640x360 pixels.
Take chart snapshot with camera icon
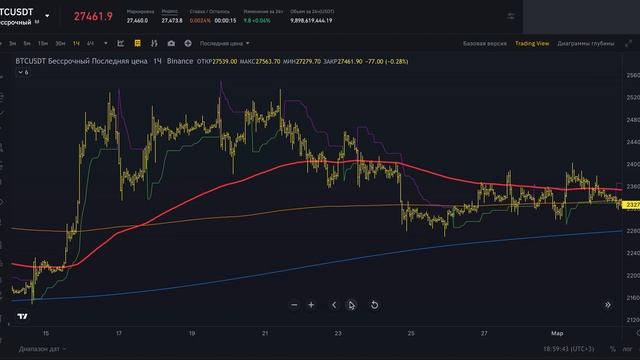point(171,43)
